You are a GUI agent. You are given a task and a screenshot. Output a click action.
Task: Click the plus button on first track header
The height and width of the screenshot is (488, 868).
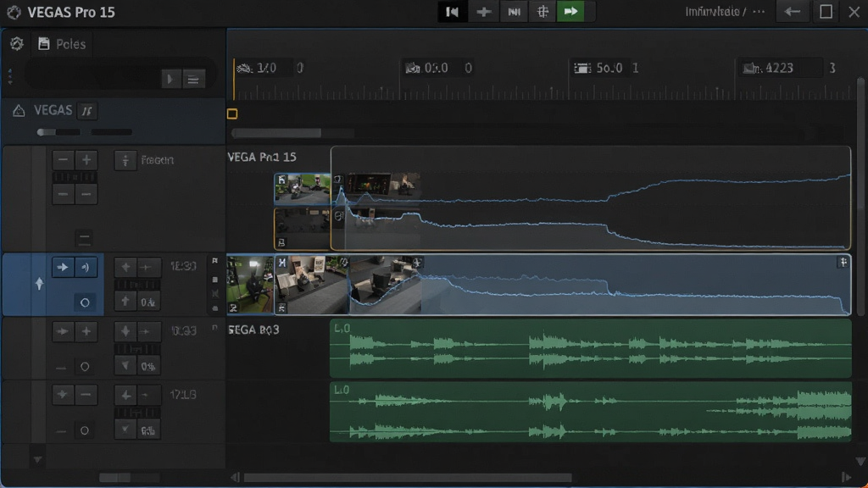(86, 160)
